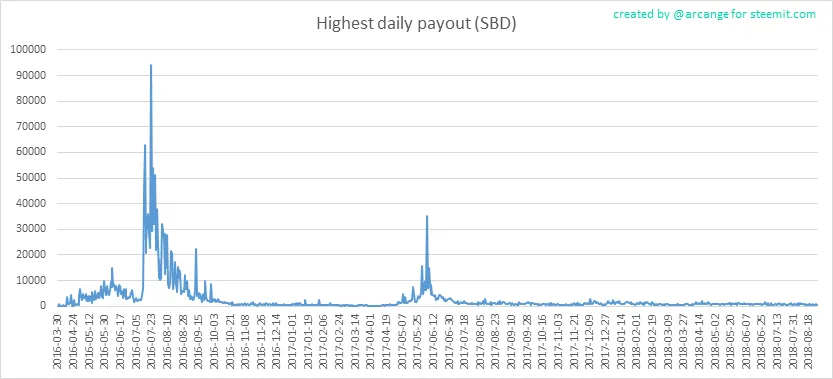Select the 2018-03-27 date label
This screenshot has width=833, height=379.
point(684,341)
